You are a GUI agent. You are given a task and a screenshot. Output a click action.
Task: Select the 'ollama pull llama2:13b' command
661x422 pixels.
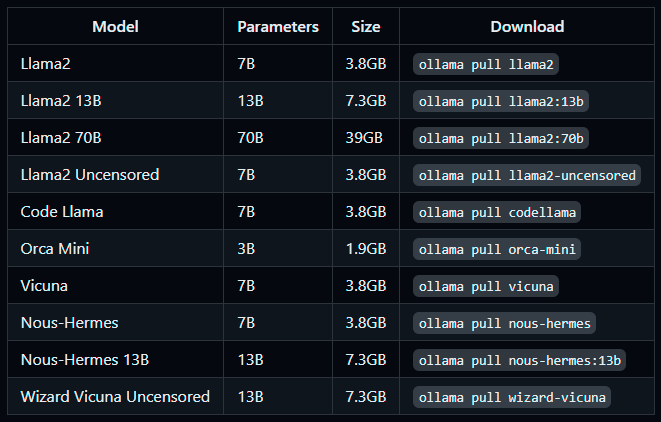click(501, 101)
